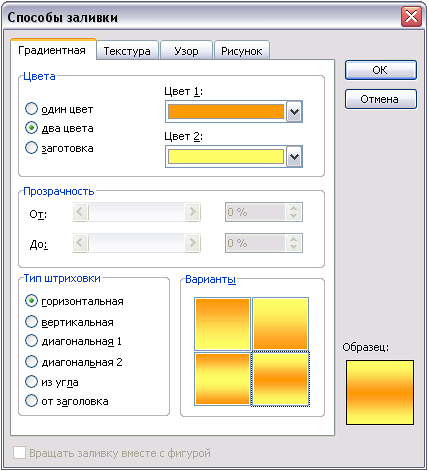Open the 'Рисунок' tab
429x471 pixels.
242,51
